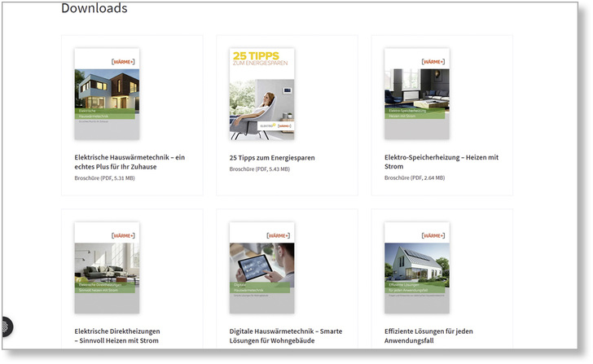
Task: Click the 25 Tipps zum Energiesparen cover
Action: [261, 94]
